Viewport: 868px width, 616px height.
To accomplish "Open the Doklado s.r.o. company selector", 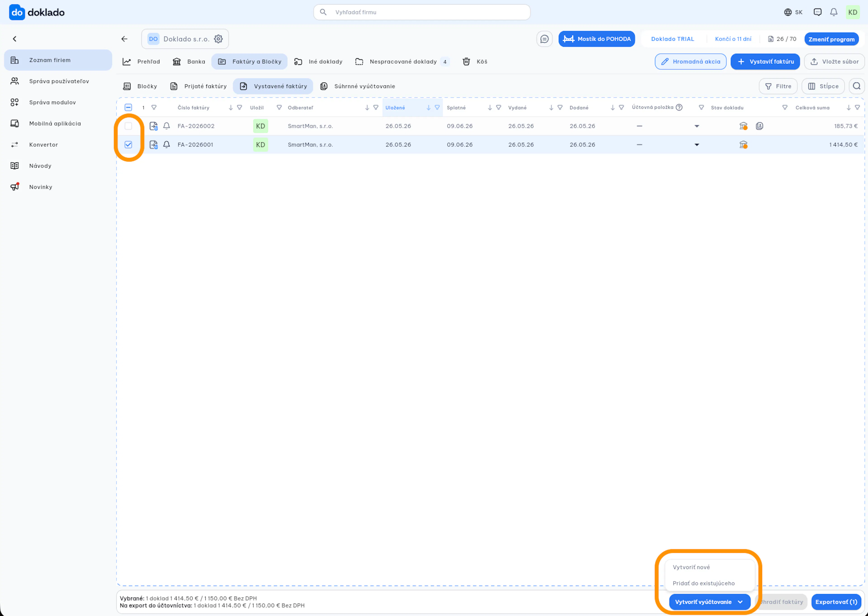I will 185,39.
